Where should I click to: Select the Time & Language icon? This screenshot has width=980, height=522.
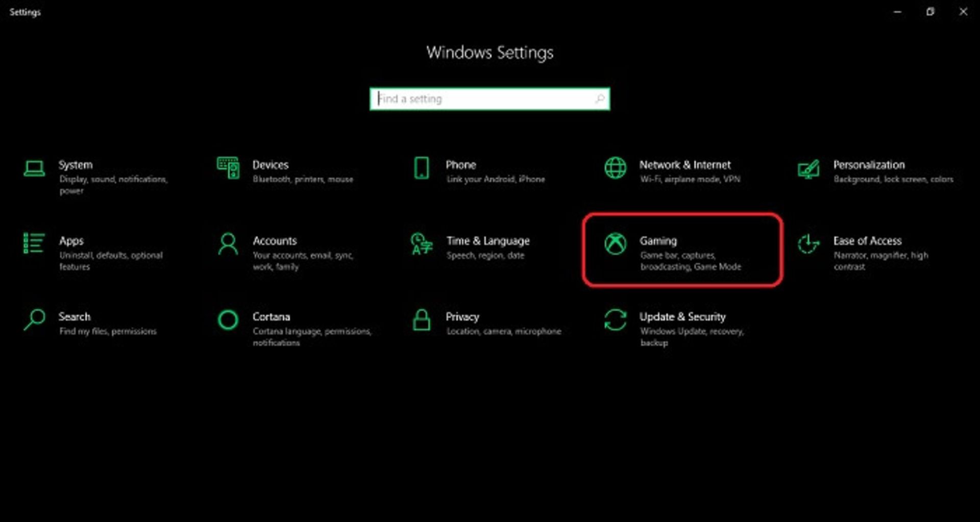(x=422, y=244)
